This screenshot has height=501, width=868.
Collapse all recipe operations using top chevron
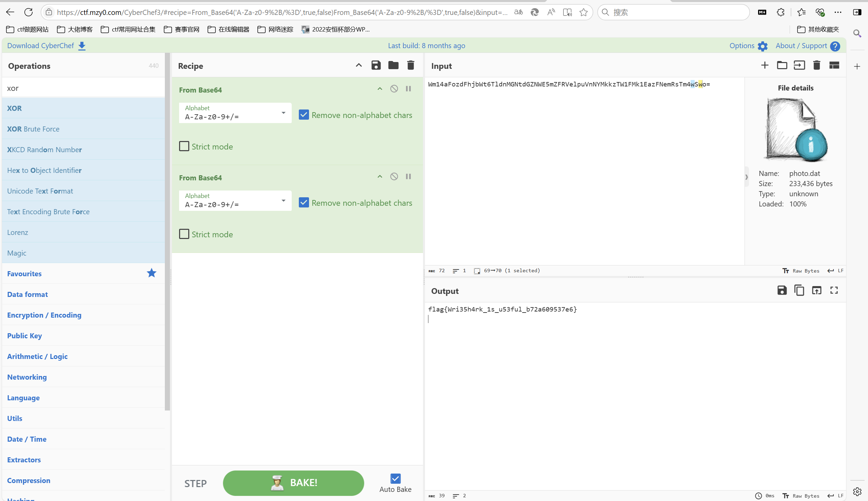(359, 65)
